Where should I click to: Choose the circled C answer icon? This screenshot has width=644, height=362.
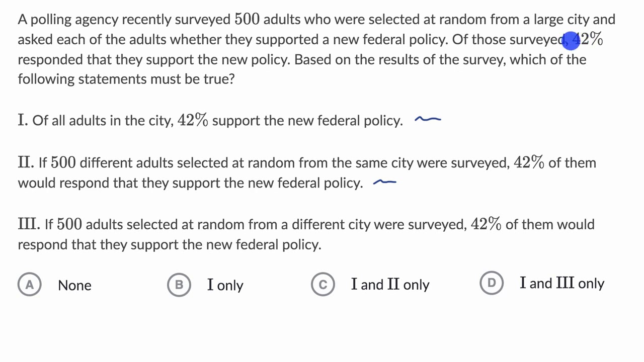click(x=323, y=285)
